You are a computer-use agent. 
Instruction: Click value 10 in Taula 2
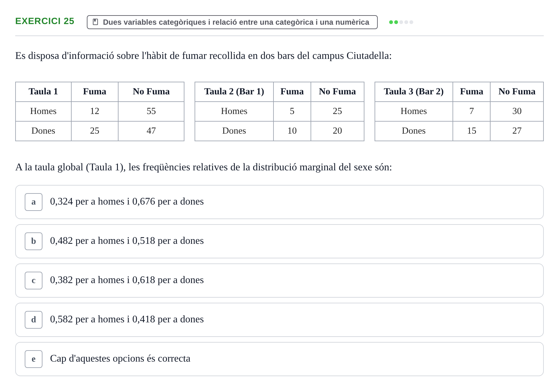click(x=292, y=131)
